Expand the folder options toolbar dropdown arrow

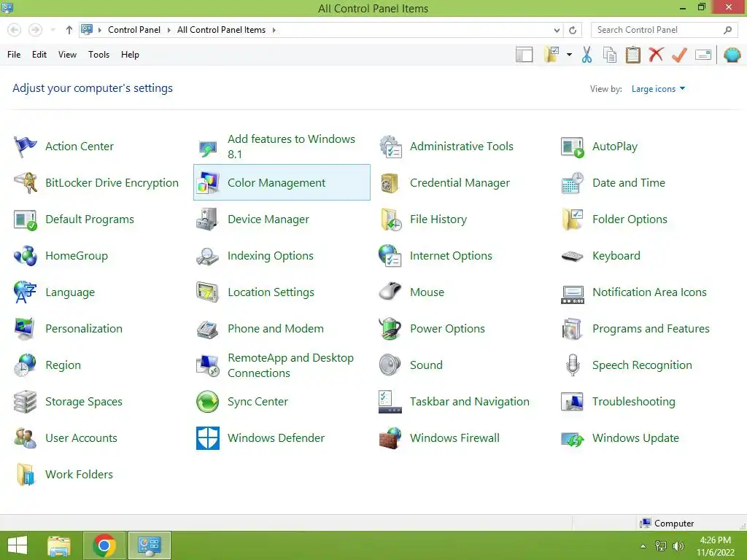point(569,55)
